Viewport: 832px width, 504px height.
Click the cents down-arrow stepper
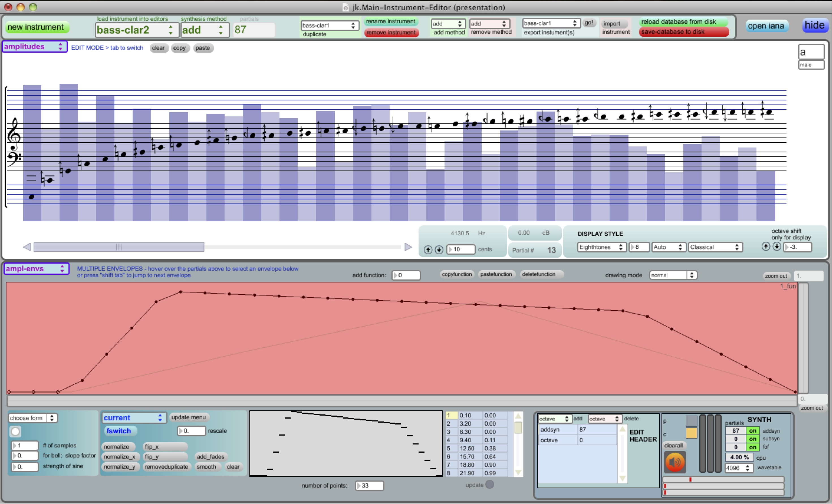coord(439,249)
